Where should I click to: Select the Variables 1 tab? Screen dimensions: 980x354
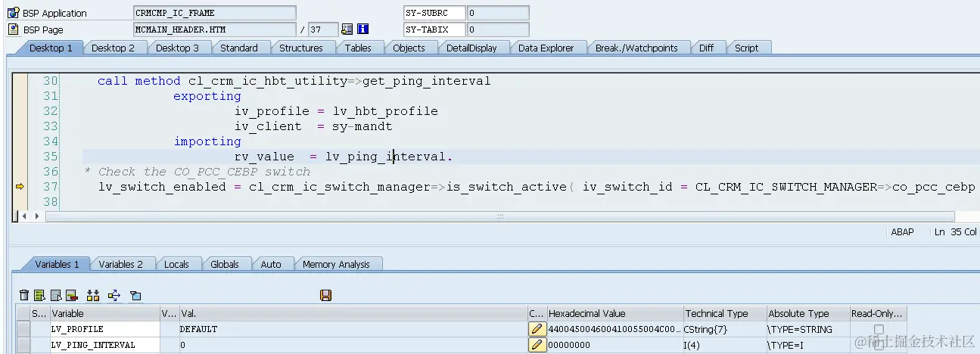(57, 264)
